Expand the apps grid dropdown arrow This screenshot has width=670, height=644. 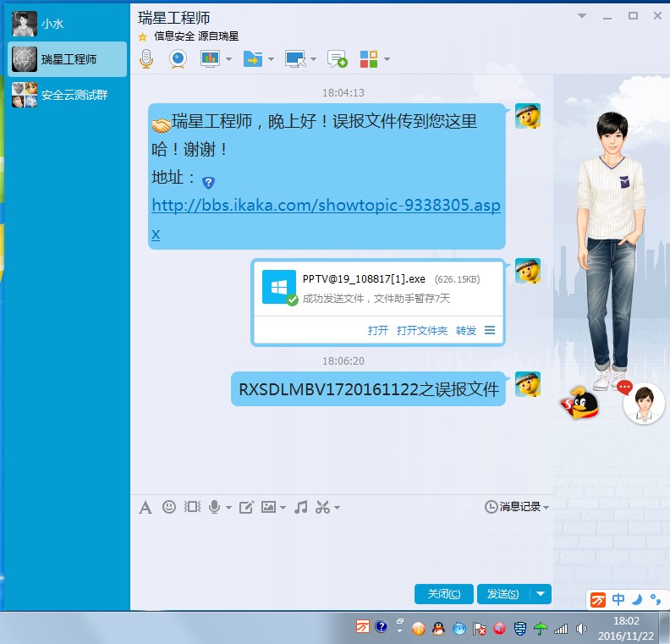[x=387, y=59]
